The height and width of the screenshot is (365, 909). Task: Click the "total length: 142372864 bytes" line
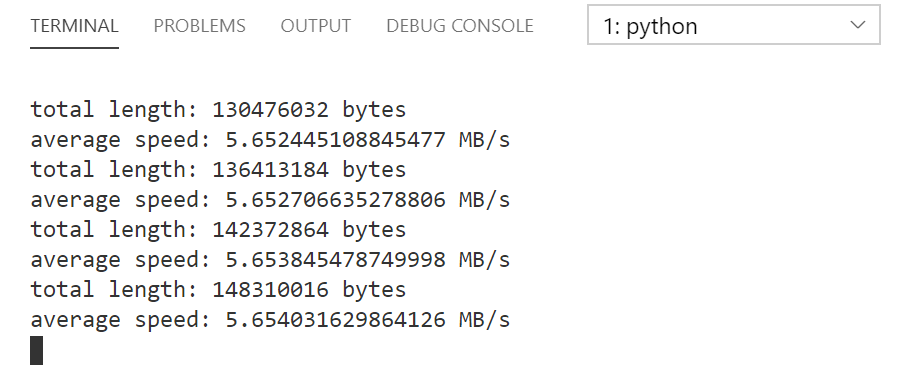pyautogui.click(x=218, y=230)
